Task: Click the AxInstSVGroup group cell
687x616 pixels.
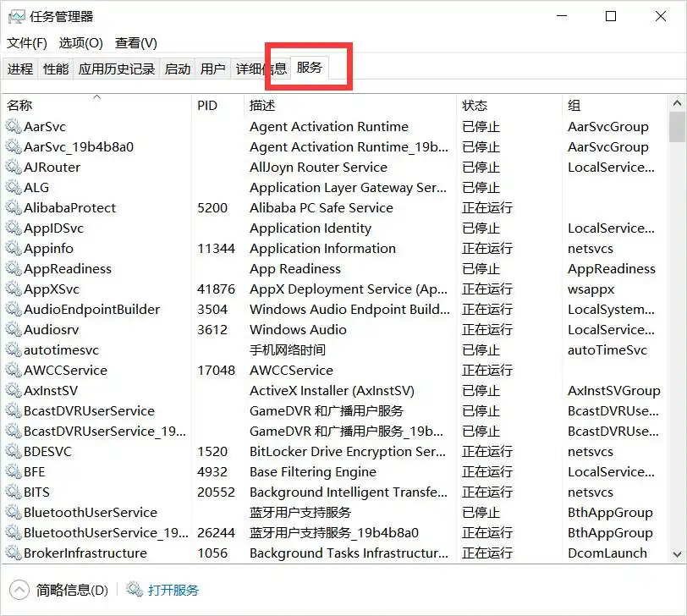Action: [x=614, y=390]
